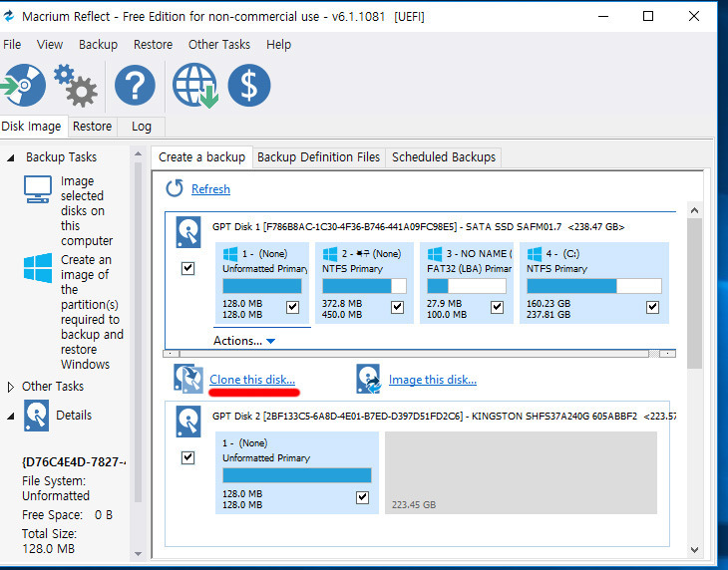Click Windows flag icon of partition 2 NTFS
The height and width of the screenshot is (570, 728).
(x=330, y=254)
